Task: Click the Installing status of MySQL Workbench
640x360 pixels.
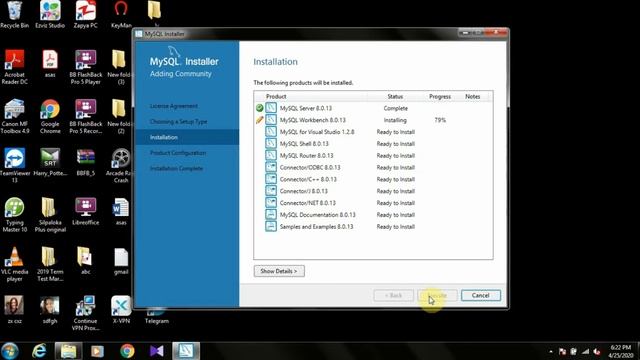Action: click(x=395, y=120)
